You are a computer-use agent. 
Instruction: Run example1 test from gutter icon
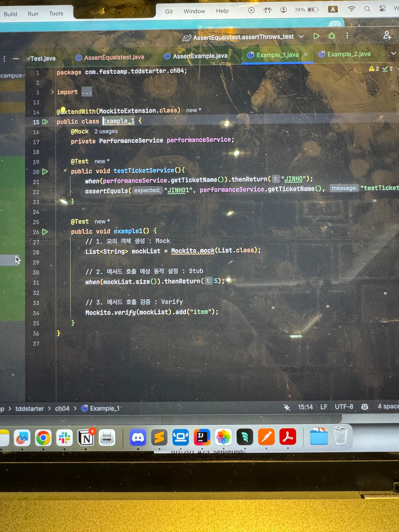[45, 232]
